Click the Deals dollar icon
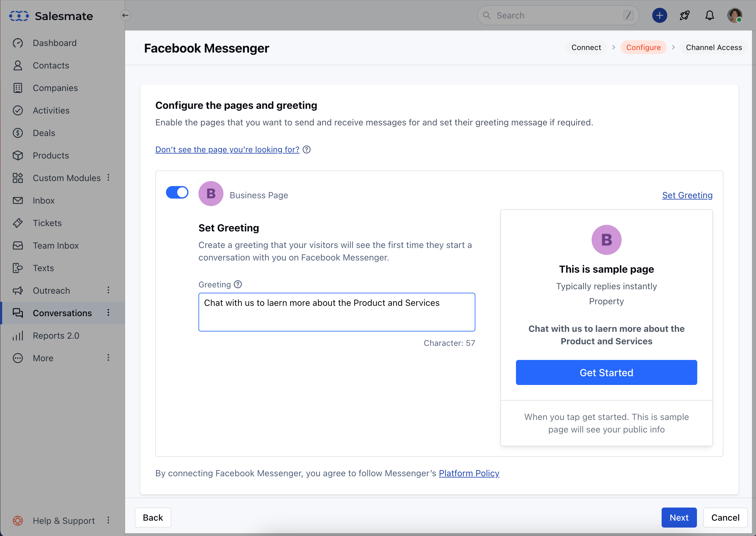 point(18,133)
